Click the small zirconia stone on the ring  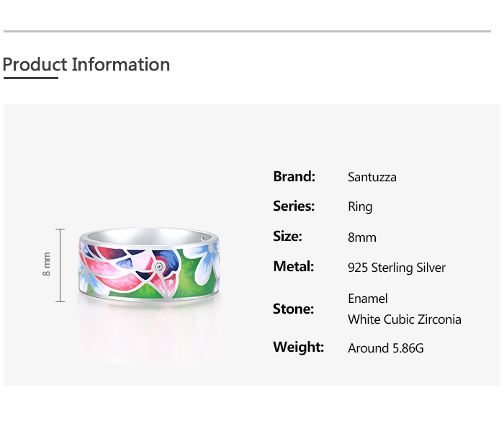160,267
